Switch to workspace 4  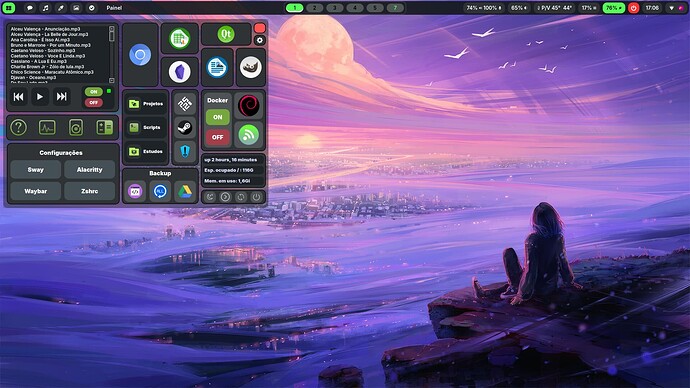point(355,8)
